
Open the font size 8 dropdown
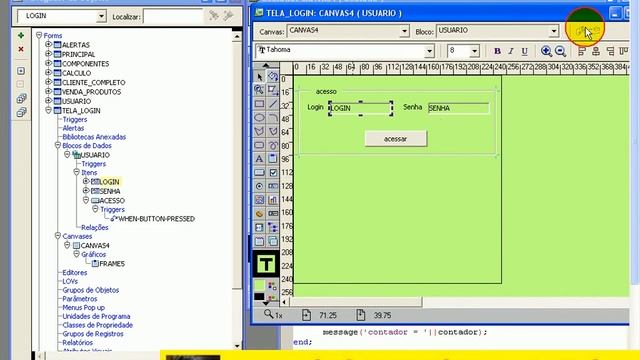tap(474, 51)
